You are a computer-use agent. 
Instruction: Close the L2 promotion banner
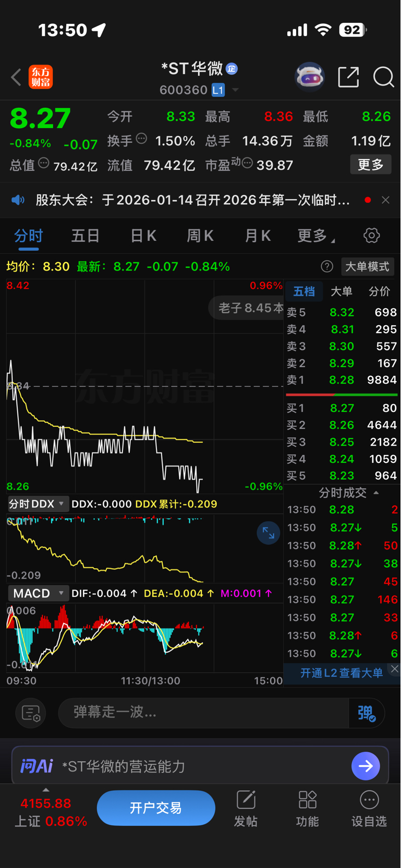coord(395,669)
